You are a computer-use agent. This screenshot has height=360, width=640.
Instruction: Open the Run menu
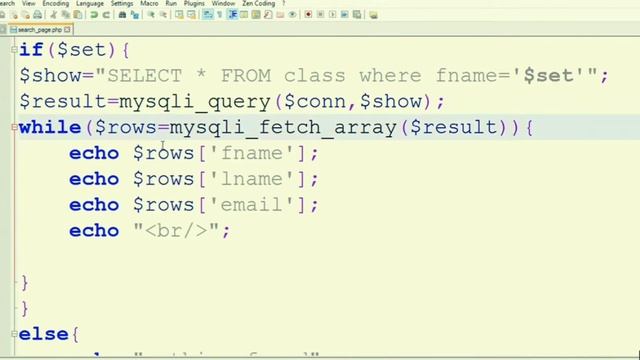pos(171,3)
